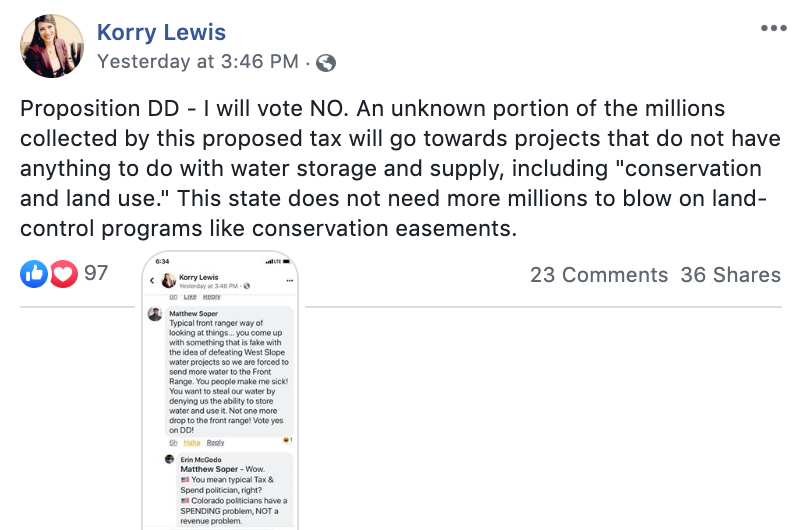Image resolution: width=800 pixels, height=530 pixels.
Task: Open the Korry Lewis profile name link
Action: click(161, 33)
